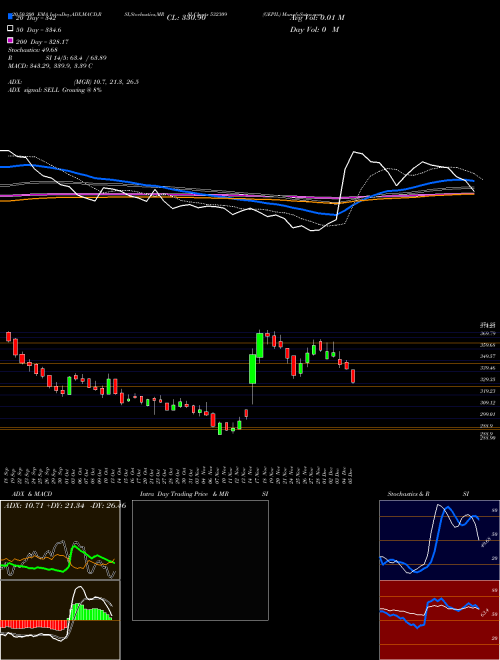Click the 309.12 price axis label
This screenshot has width=500, height=660.
pos(487,402)
